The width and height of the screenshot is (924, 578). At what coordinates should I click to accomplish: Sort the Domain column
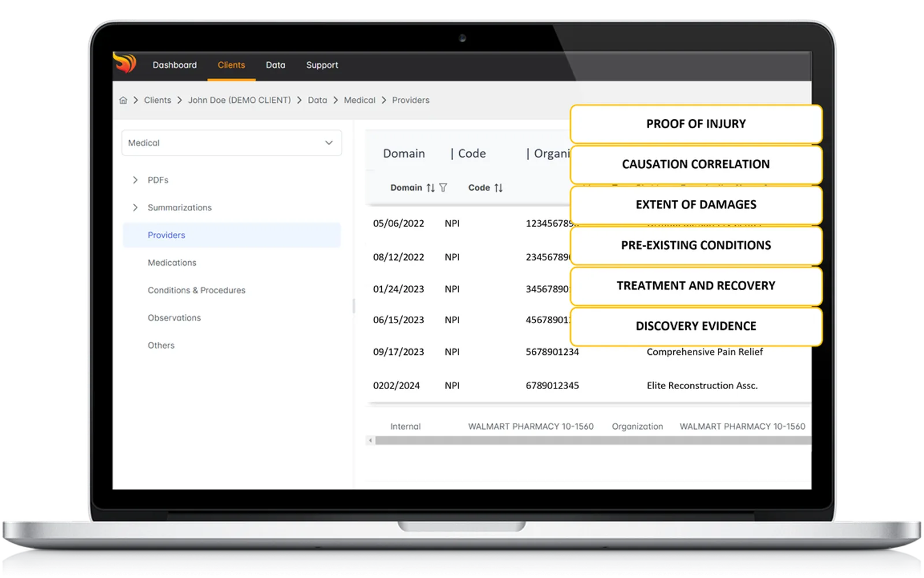pyautogui.click(x=431, y=188)
